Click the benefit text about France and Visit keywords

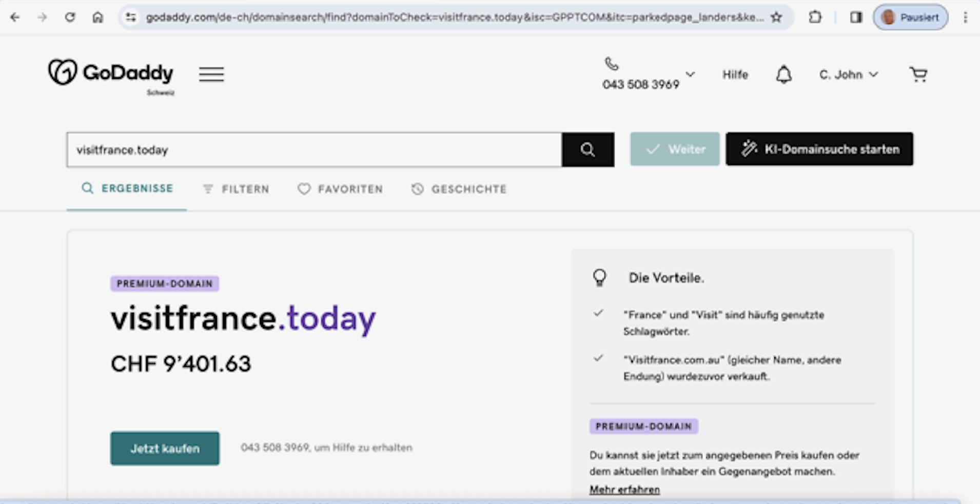723,323
